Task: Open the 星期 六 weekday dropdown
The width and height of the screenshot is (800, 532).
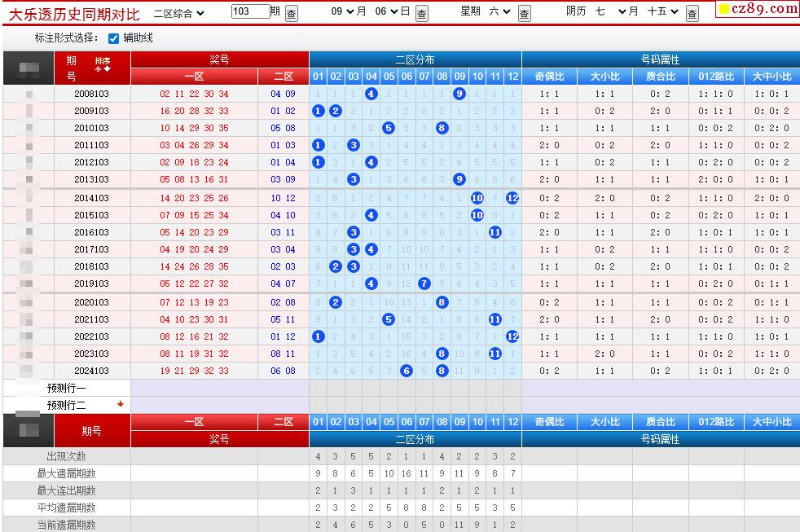Action: pos(499,11)
